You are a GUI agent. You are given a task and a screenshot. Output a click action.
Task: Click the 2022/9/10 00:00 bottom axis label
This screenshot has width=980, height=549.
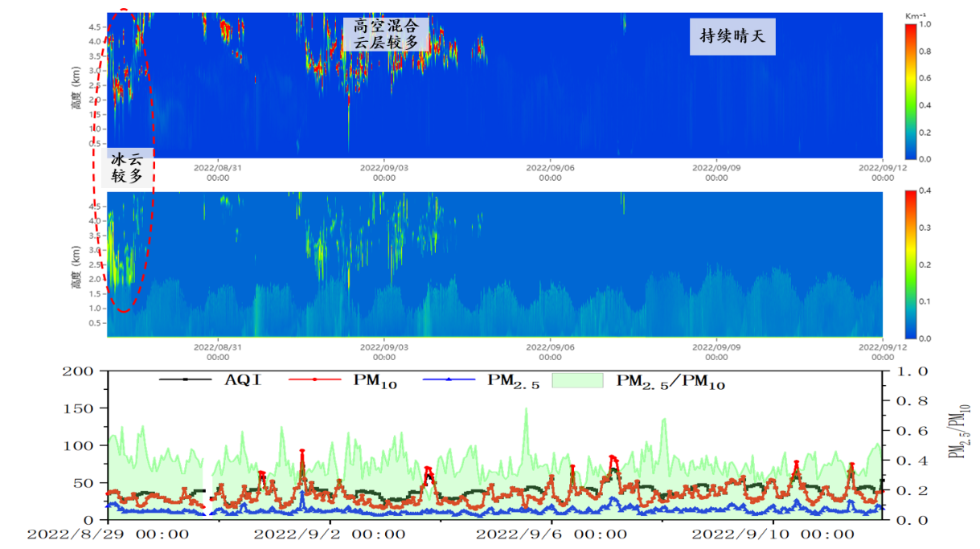coord(773,535)
